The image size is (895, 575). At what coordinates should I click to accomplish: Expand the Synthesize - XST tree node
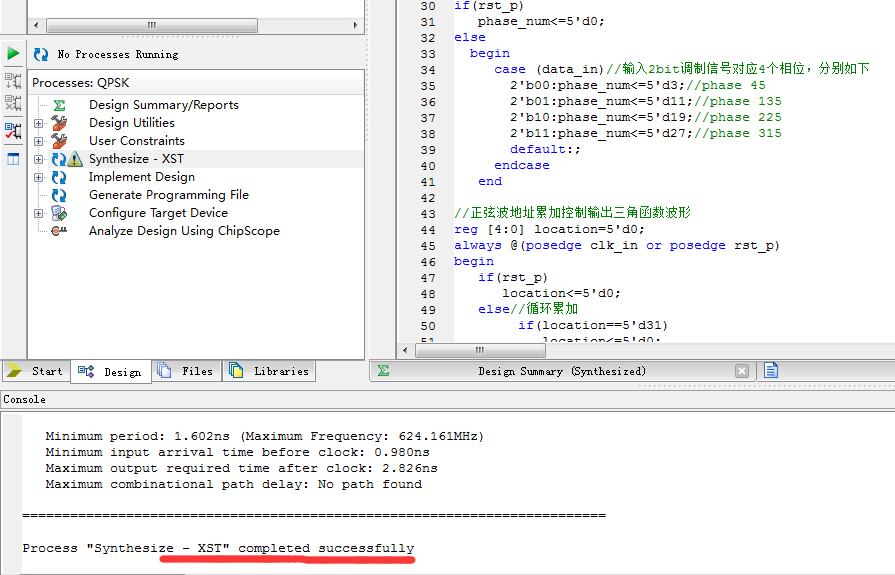(38, 159)
